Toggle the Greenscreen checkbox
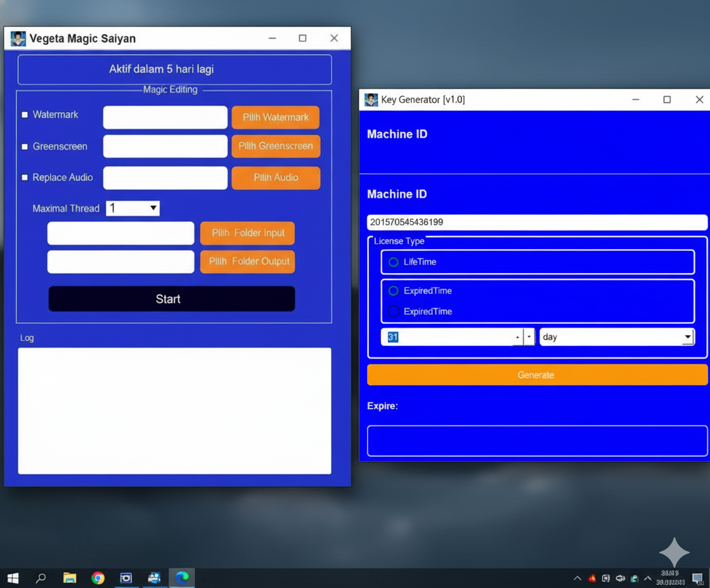Screen dimensions: 710x588 (x=25, y=146)
